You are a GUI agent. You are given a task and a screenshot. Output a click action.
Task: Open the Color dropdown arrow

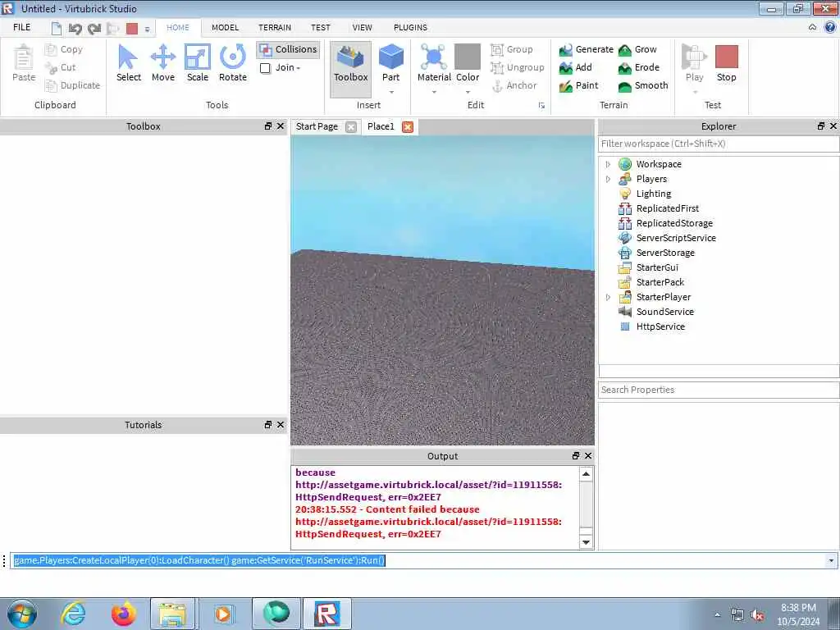coord(468,92)
